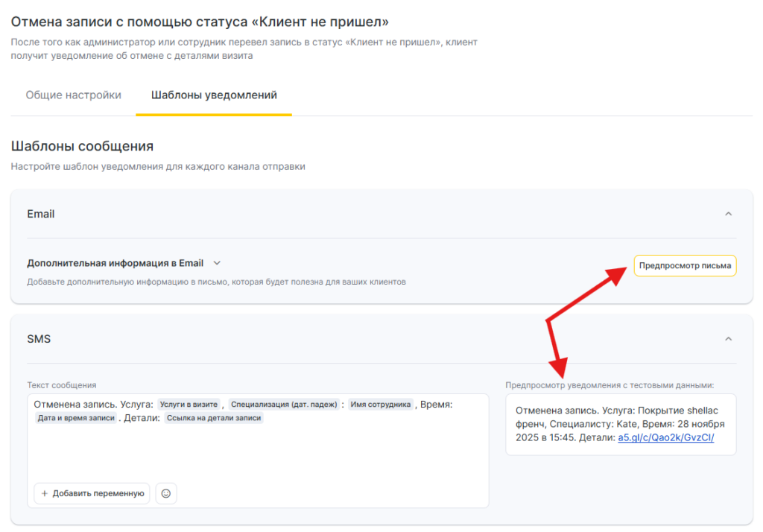Screen dimensions: 763x532
Task: Expand the chevron beside Дополнительная информация в Email
Action: pos(217,263)
